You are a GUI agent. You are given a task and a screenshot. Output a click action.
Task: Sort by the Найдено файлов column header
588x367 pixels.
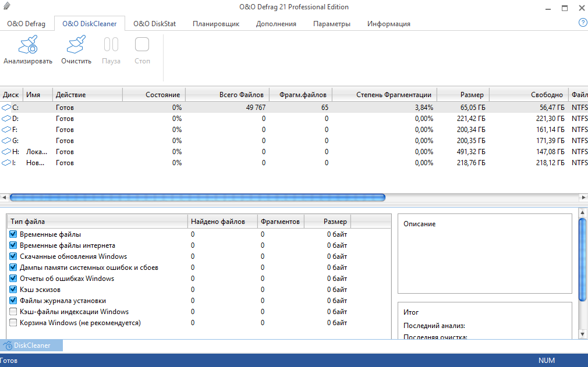tap(222, 222)
